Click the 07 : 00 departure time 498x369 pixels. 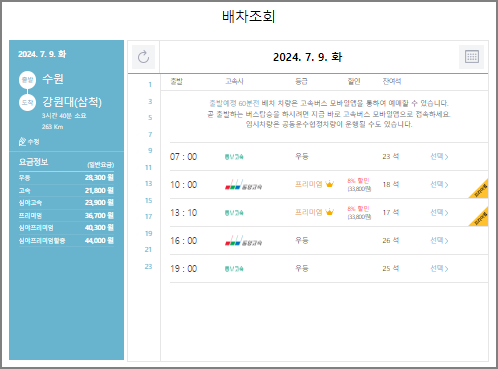183,157
